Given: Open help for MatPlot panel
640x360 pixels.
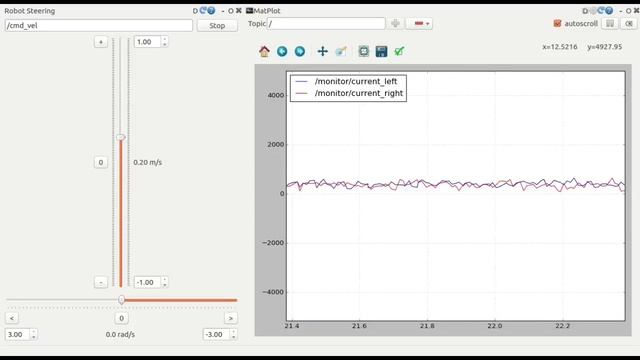Looking at the screenshot, I should (609, 11).
